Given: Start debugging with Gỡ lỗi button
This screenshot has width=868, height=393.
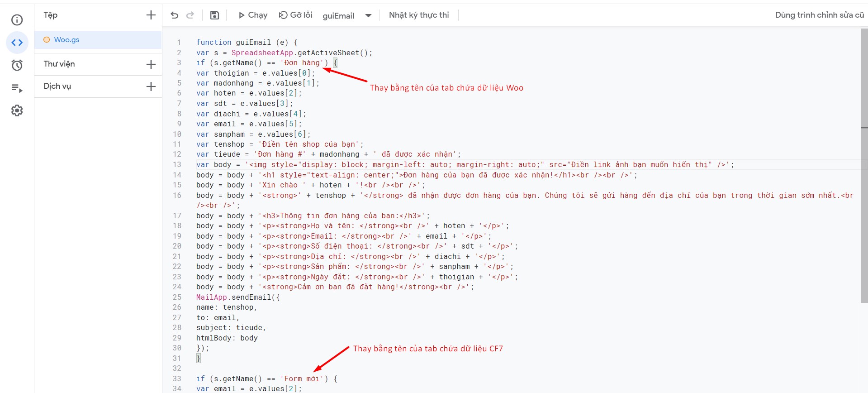Looking at the screenshot, I should pyautogui.click(x=295, y=15).
